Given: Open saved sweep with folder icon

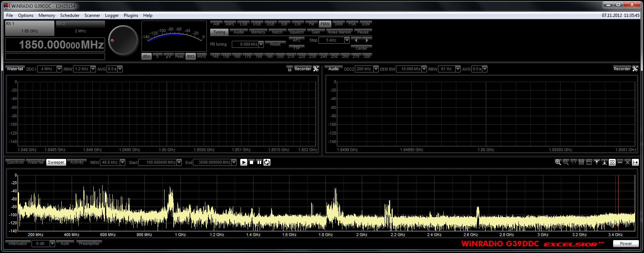Looking at the screenshot, I should click(x=589, y=162).
